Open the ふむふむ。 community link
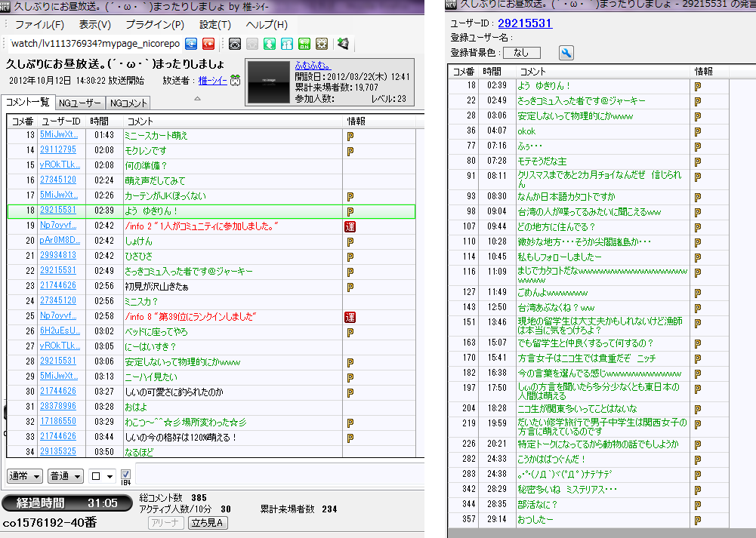Viewport: 756px width, 538px height. 313,66
